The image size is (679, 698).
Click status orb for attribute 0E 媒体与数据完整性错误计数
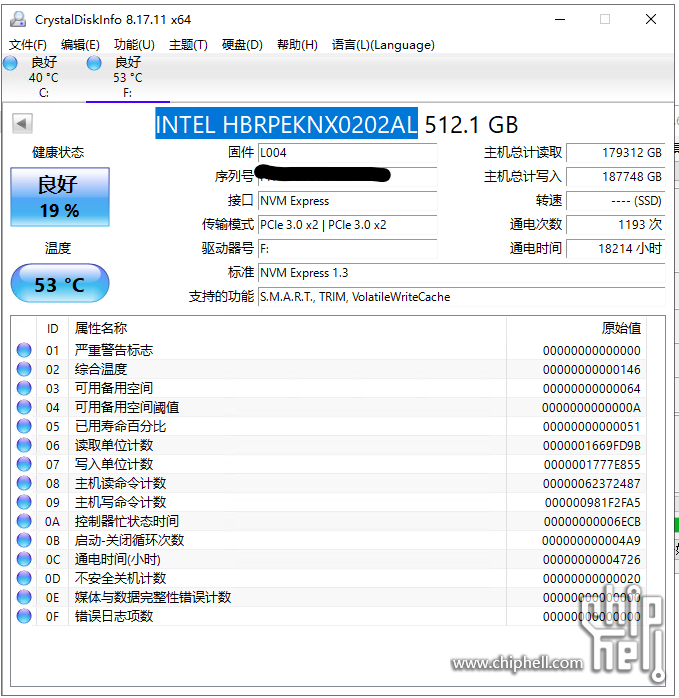pyautogui.click(x=24, y=597)
